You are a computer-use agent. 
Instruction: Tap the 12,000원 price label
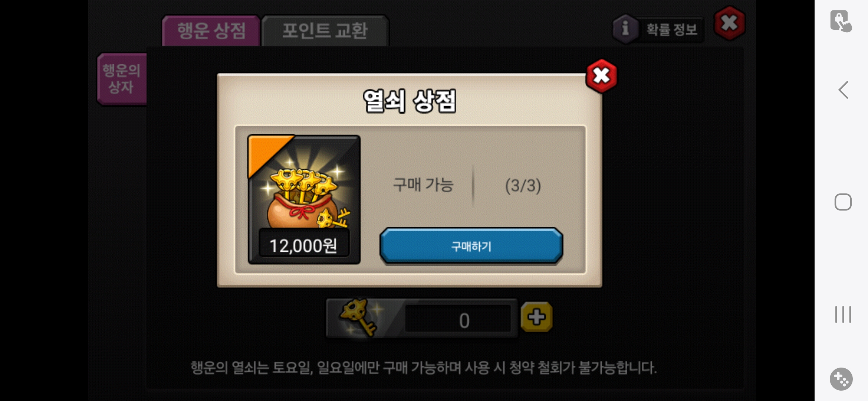click(304, 245)
